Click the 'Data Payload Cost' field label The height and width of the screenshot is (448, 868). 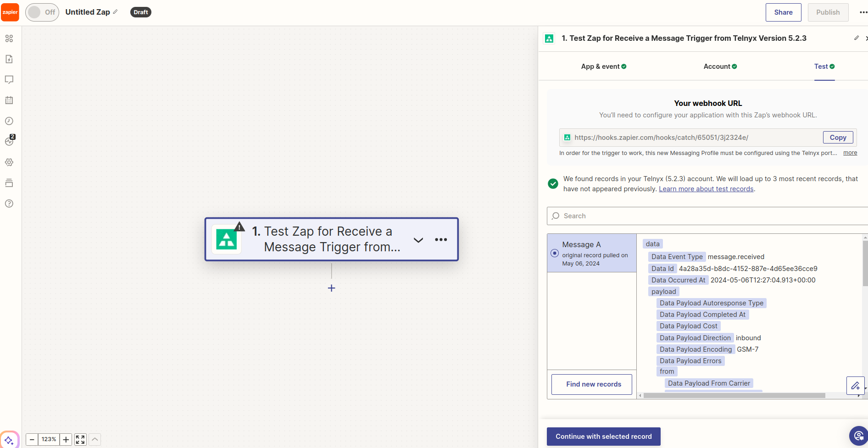click(x=688, y=326)
